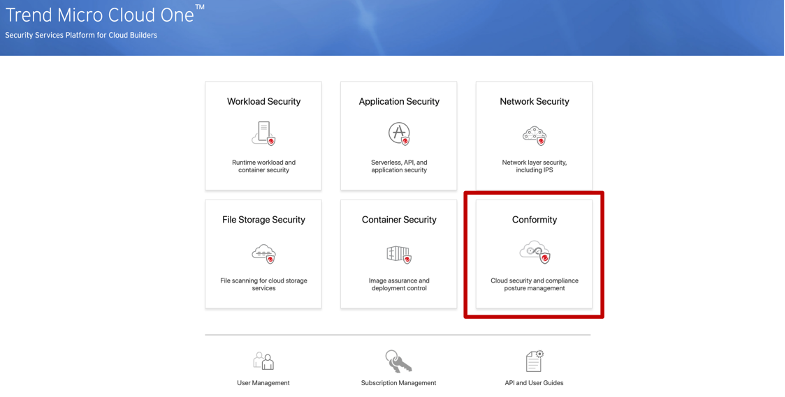Screen dimensions: 785x397
Task: Click the Subscription Management label
Action: 399,383
